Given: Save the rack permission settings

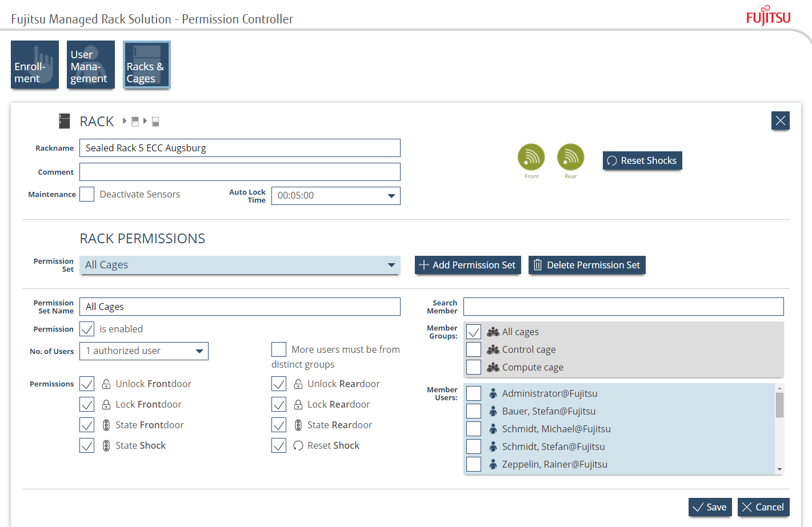Looking at the screenshot, I should (x=710, y=507).
